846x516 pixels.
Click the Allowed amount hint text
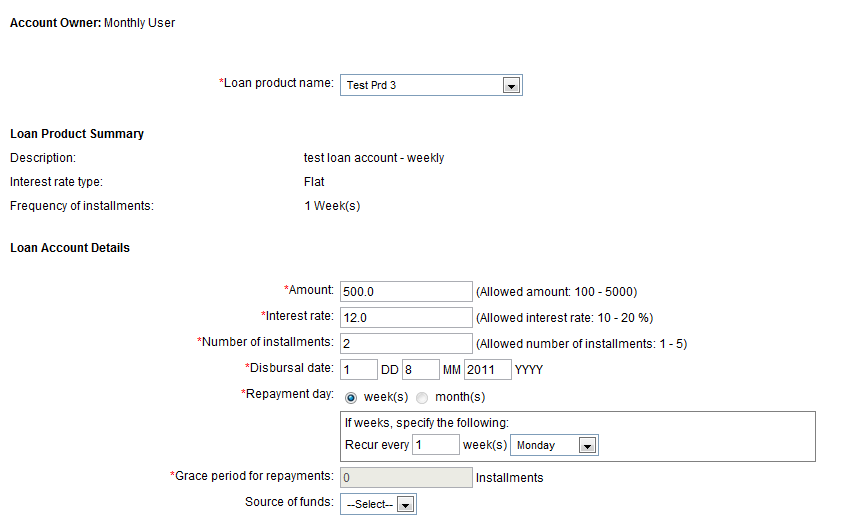pos(556,292)
